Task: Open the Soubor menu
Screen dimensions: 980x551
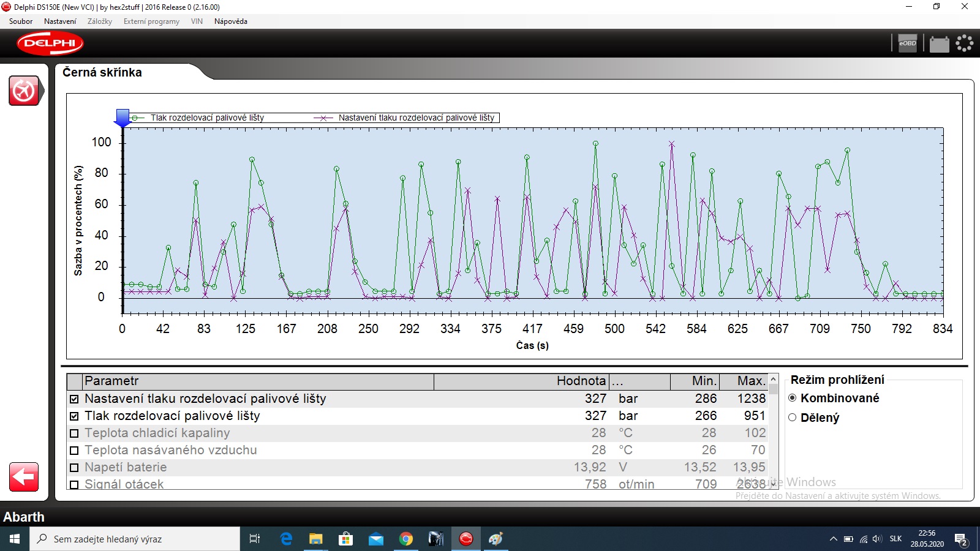Action: click(x=21, y=21)
